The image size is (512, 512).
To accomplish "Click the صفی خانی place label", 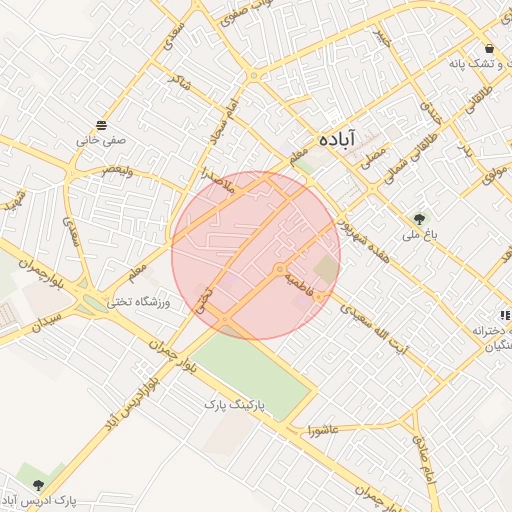I will [x=101, y=140].
